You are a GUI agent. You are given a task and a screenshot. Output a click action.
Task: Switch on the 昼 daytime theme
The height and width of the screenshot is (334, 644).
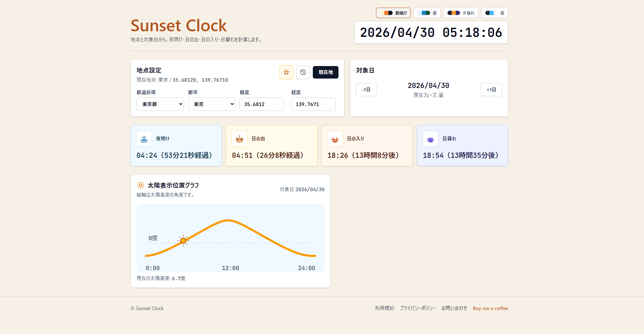click(x=427, y=13)
